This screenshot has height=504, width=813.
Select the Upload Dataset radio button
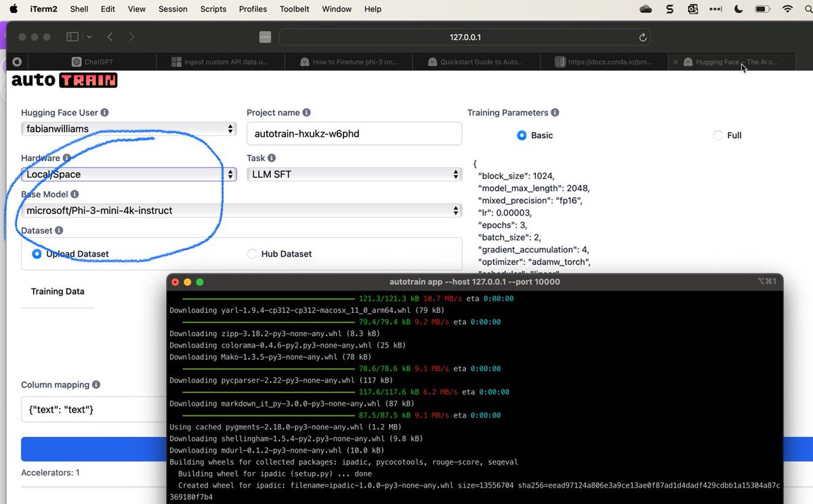coord(37,254)
